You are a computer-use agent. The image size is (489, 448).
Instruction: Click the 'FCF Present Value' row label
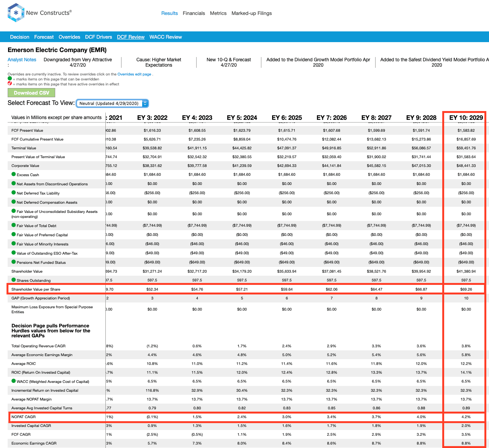tap(27, 131)
